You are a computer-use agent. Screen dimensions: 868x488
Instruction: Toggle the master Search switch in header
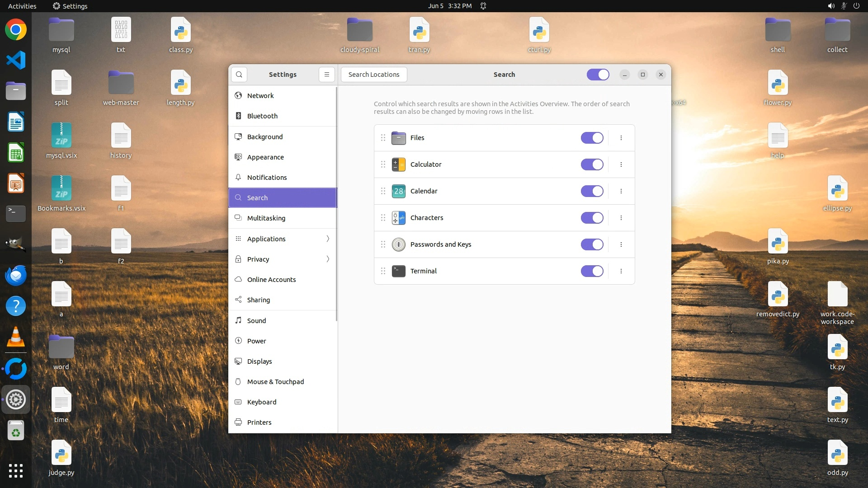[598, 75]
